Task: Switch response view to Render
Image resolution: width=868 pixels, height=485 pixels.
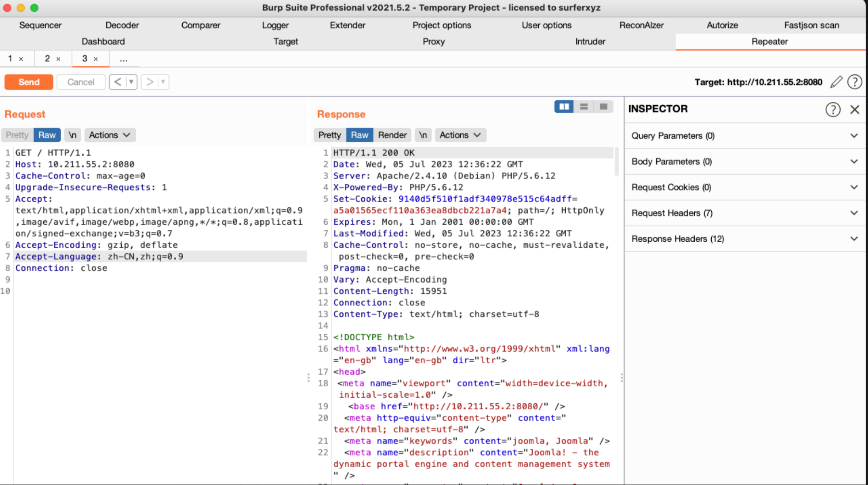Action: point(392,135)
